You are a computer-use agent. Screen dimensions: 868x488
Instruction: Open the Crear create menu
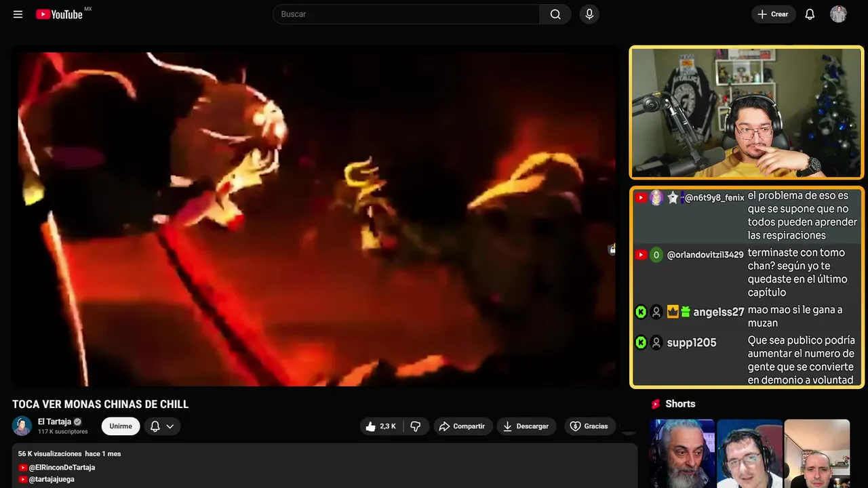tap(773, 14)
